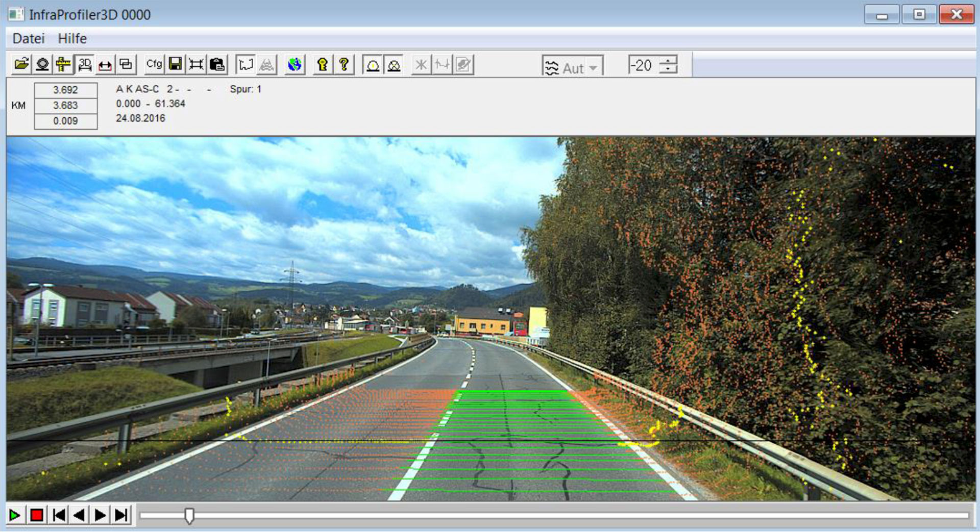This screenshot has width=980, height=532.
Task: Click the yellow key icon
Action: tap(322, 65)
